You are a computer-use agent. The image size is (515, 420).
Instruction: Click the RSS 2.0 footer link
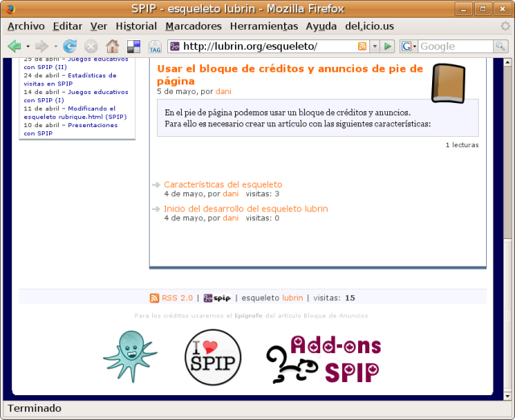(x=176, y=298)
